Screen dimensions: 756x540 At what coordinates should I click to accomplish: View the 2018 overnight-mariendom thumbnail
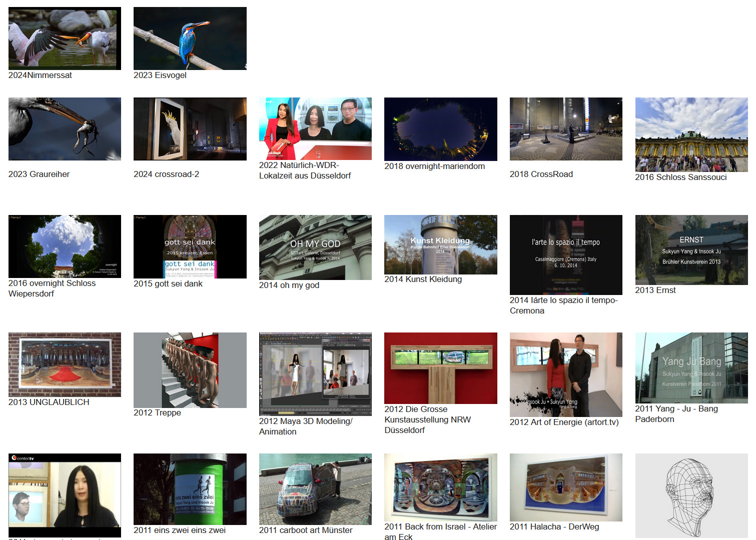(x=440, y=129)
